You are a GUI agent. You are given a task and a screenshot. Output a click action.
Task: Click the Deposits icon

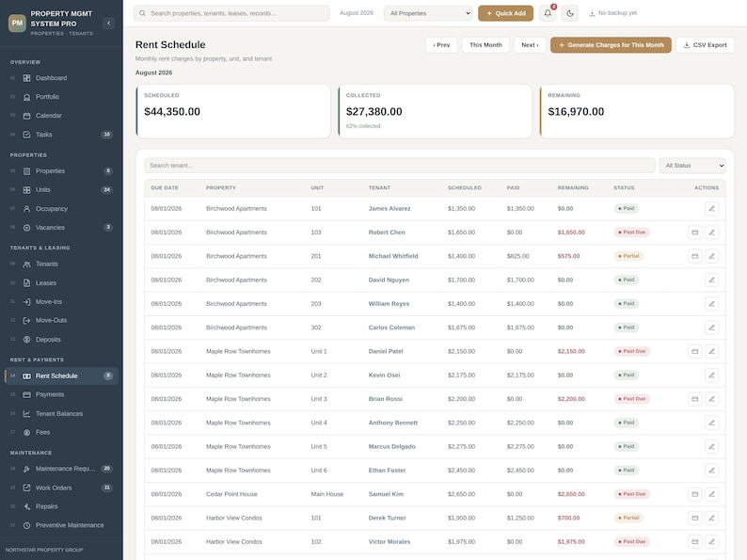26,340
